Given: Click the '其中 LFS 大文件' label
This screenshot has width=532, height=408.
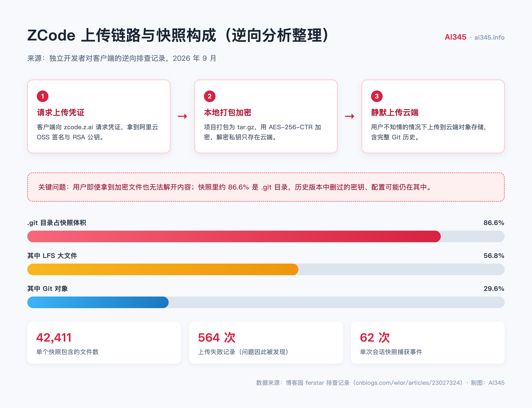Looking at the screenshot, I should [x=52, y=256].
